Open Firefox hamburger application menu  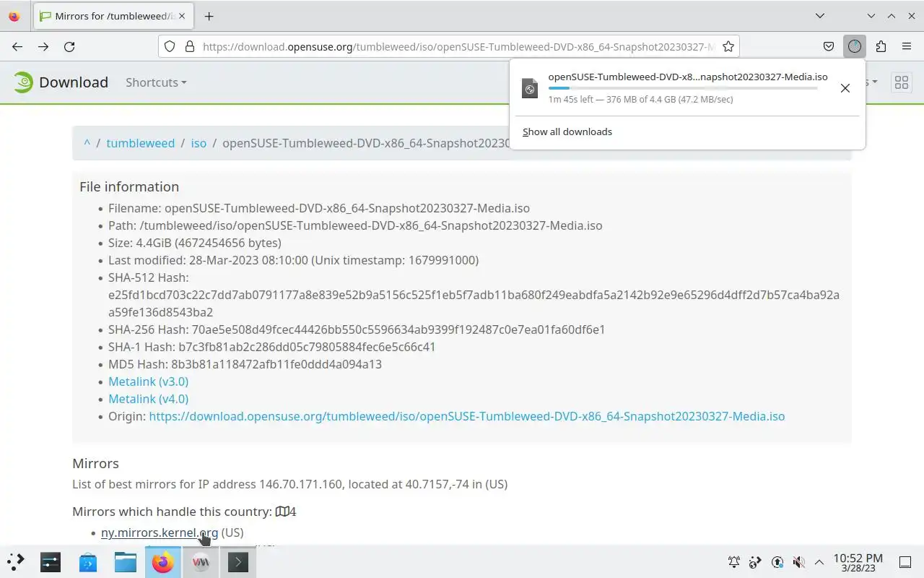pos(907,46)
